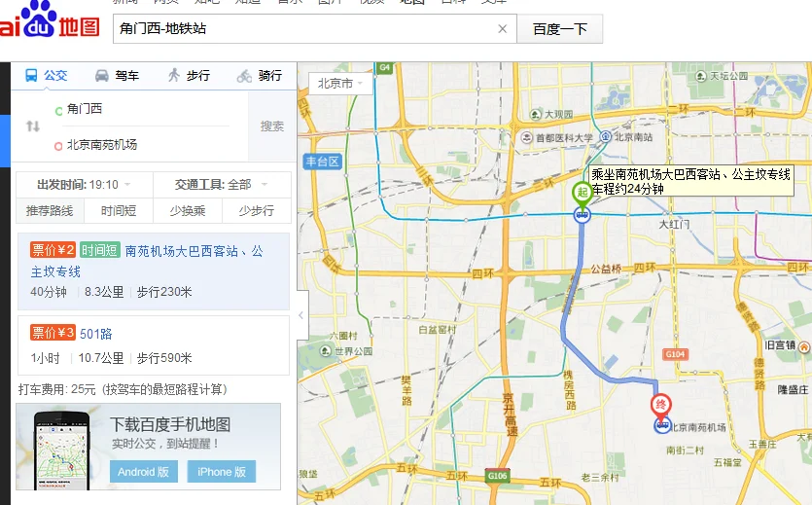Choose the 少换乘 sorting option
The height and width of the screenshot is (505, 812).
(x=188, y=211)
